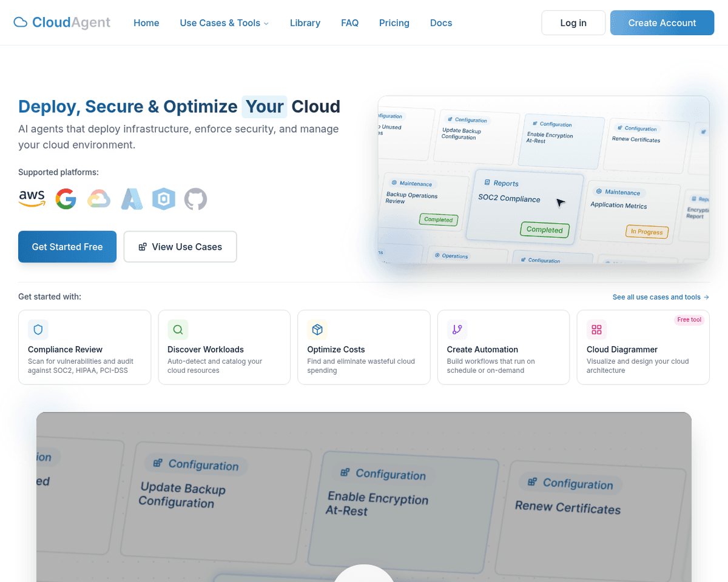The image size is (728, 582).
Task: Click the Create Automation branch icon
Action: [x=457, y=330]
